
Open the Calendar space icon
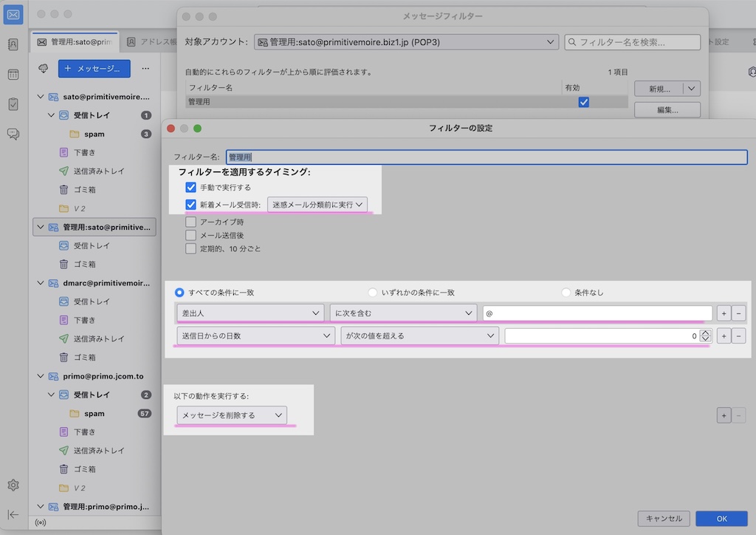coord(13,75)
